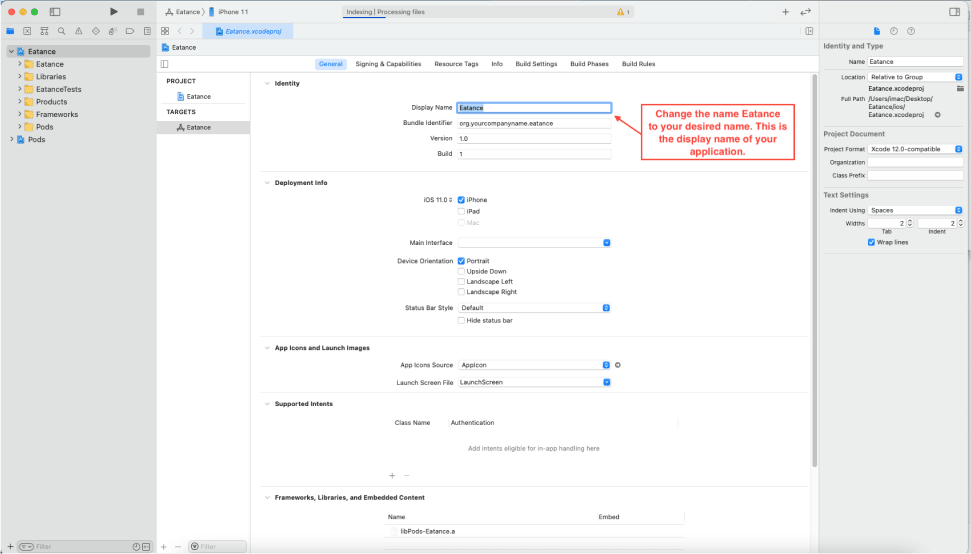
Task: Switch to the Build Settings tab
Action: pos(536,64)
